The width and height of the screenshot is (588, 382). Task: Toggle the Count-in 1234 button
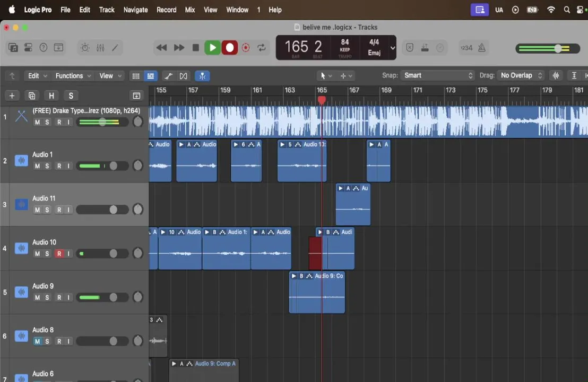466,48
